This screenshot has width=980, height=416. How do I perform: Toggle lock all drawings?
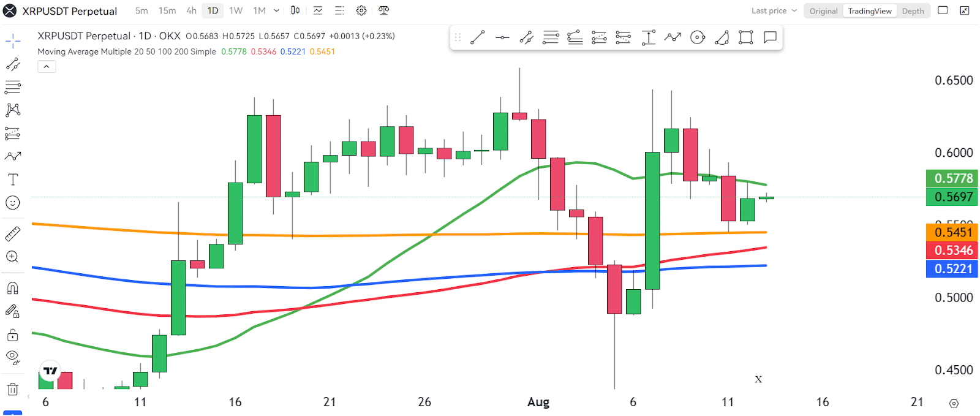[13, 335]
